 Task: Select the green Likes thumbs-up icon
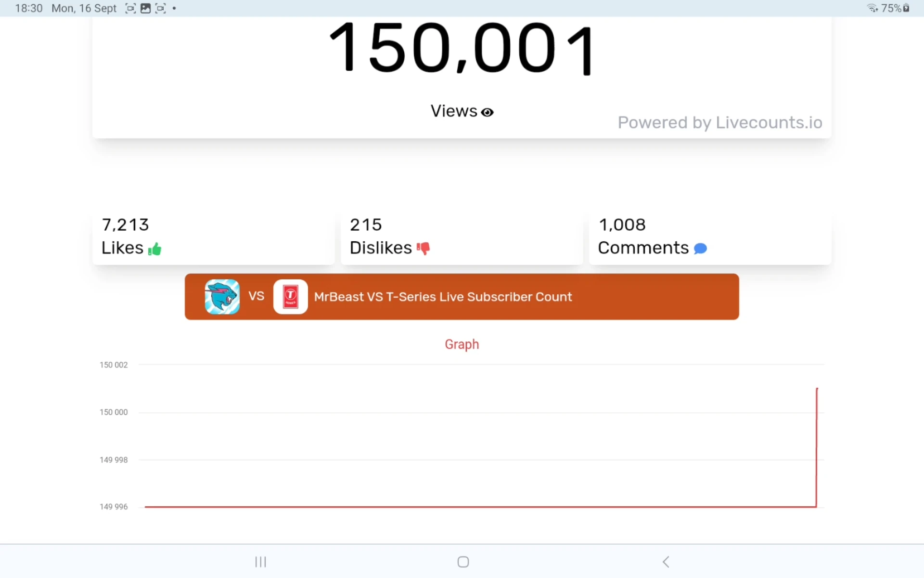coord(154,250)
